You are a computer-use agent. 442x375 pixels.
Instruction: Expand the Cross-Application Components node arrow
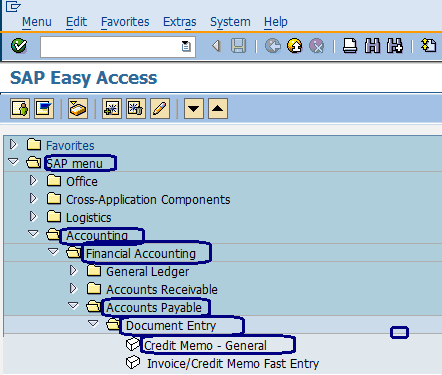(x=33, y=199)
